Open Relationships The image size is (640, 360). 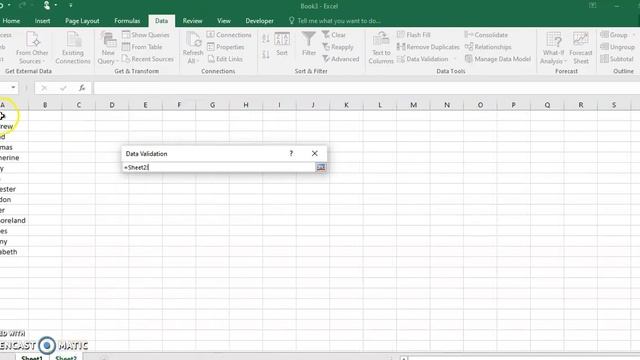click(x=488, y=47)
